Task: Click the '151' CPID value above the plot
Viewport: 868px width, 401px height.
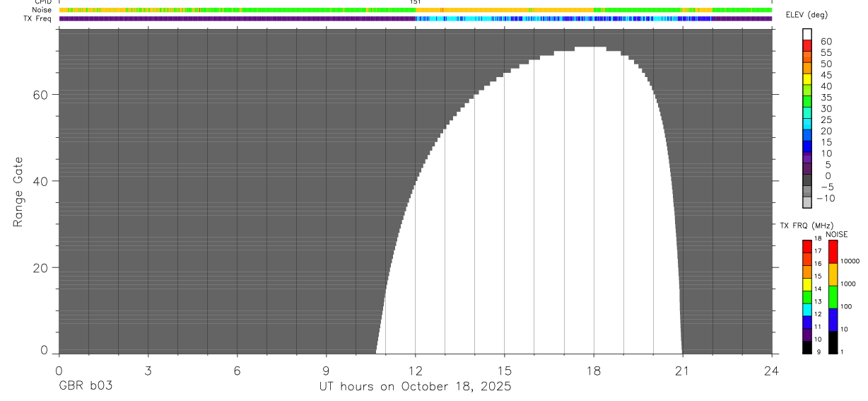Action: (416, 2)
